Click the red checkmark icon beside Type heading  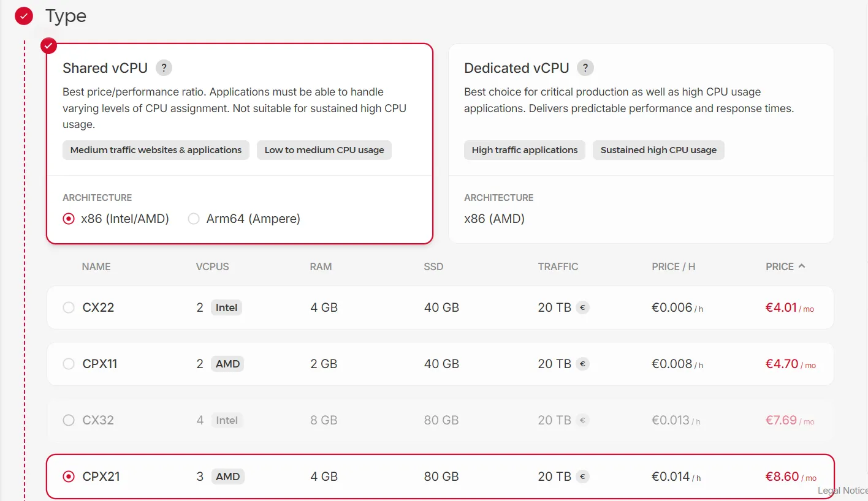(x=24, y=17)
